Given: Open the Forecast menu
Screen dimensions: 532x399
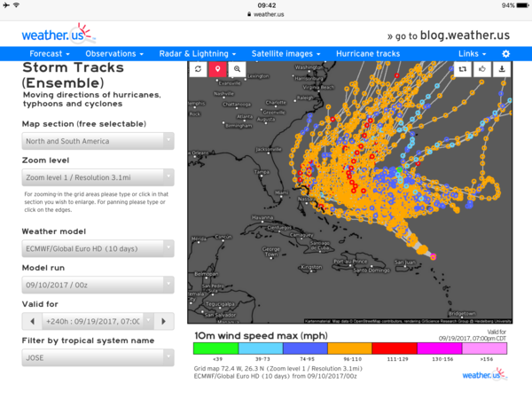Looking at the screenshot, I should (x=50, y=53).
